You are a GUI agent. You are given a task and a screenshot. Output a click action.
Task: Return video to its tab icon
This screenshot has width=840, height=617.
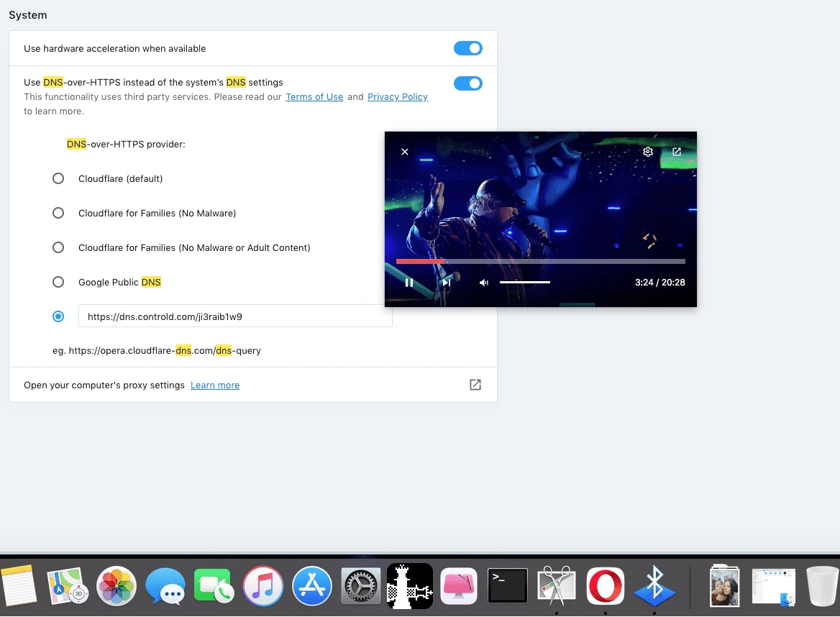tap(677, 152)
